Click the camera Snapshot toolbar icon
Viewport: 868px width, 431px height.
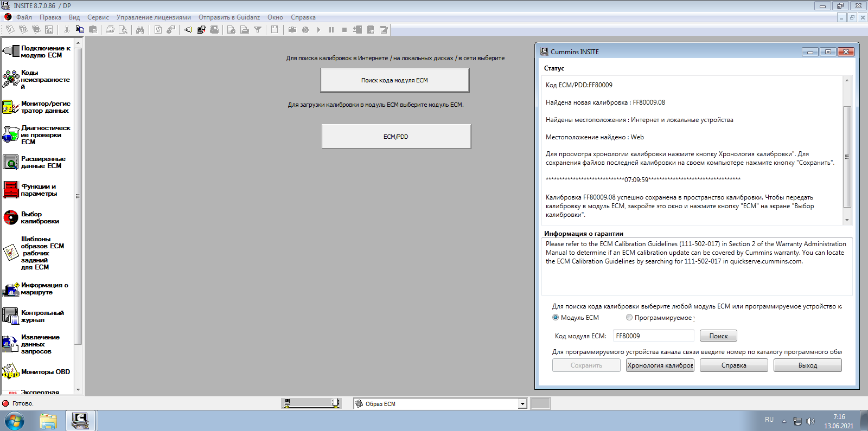pos(292,30)
